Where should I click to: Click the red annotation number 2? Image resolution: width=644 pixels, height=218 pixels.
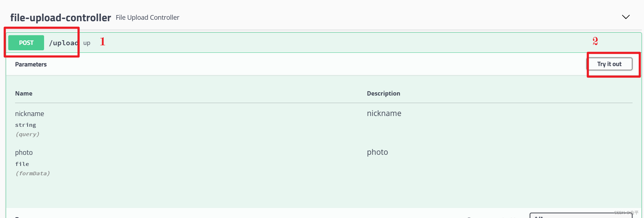pyautogui.click(x=595, y=41)
